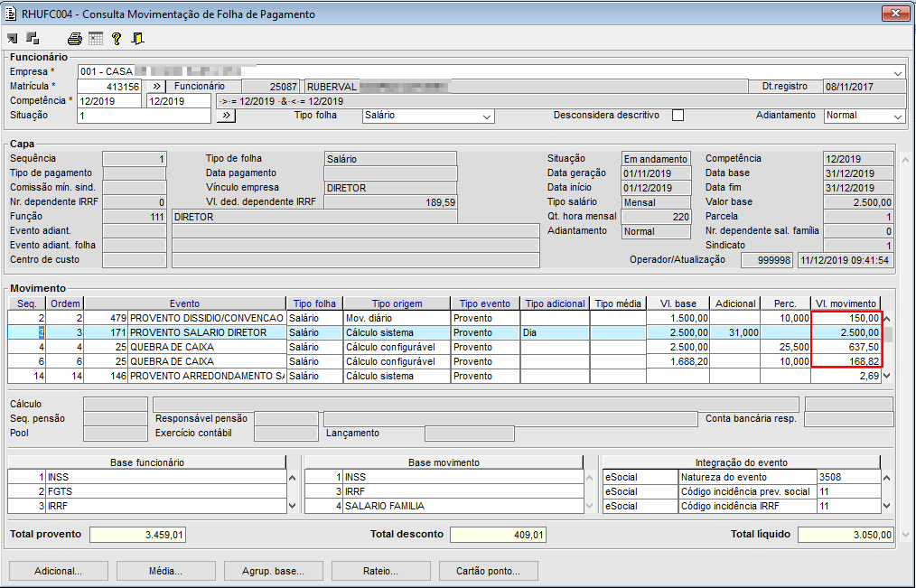Image resolution: width=916 pixels, height=588 pixels.
Task: Expand the Empresa dropdown
Action: click(x=898, y=72)
